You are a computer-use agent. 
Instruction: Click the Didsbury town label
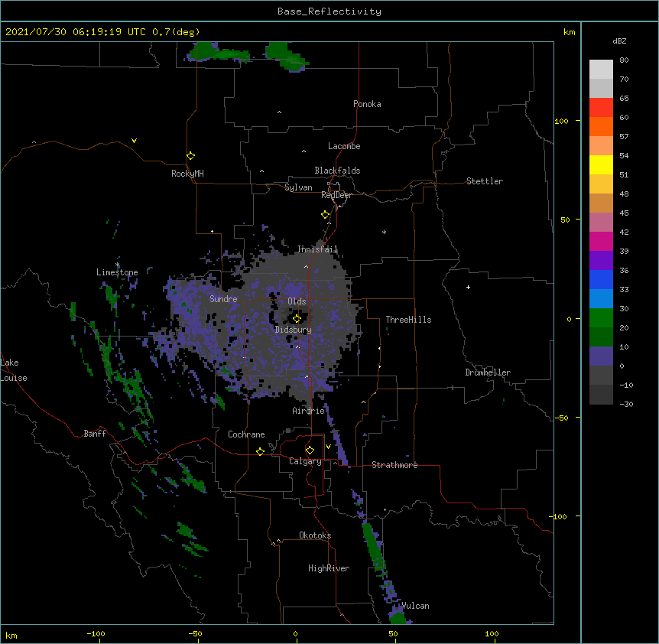pos(294,330)
